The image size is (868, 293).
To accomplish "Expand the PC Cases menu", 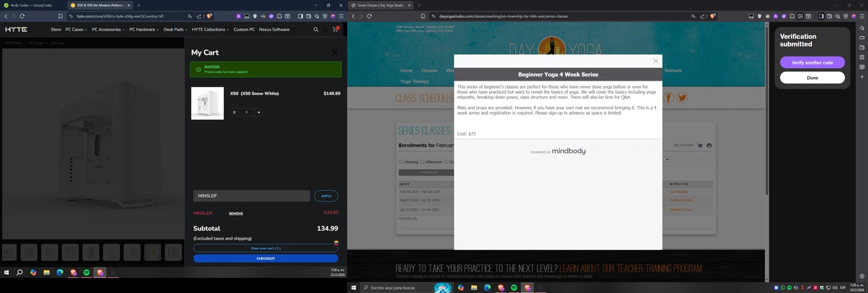I will tap(76, 30).
